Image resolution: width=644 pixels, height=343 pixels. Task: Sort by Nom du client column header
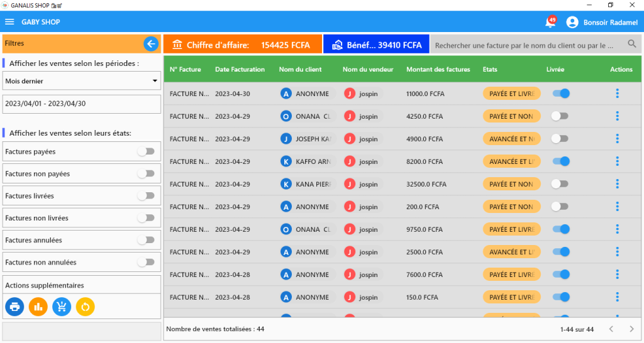pyautogui.click(x=300, y=69)
